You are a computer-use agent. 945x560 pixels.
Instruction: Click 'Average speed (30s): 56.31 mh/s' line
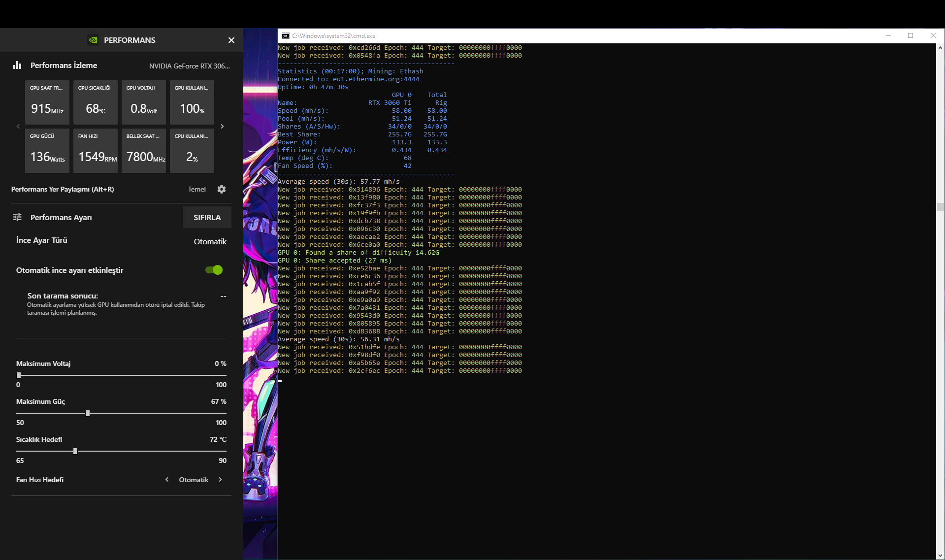point(339,339)
